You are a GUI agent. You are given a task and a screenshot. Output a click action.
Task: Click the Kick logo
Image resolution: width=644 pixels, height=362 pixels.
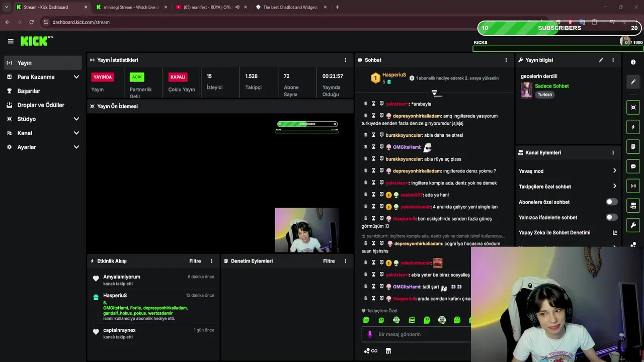click(37, 41)
